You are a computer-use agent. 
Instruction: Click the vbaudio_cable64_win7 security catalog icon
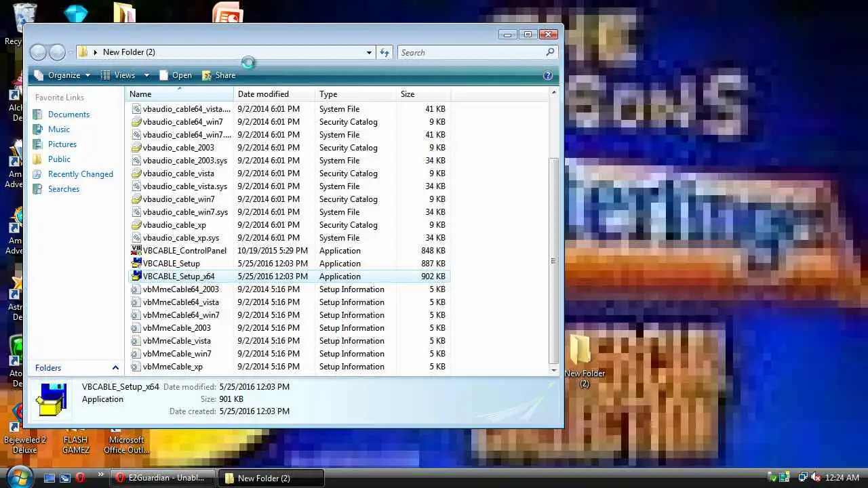[x=136, y=122]
